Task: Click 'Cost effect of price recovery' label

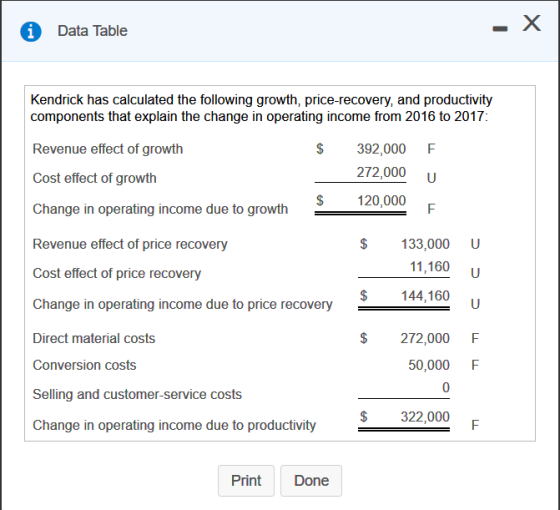Action: (117, 273)
